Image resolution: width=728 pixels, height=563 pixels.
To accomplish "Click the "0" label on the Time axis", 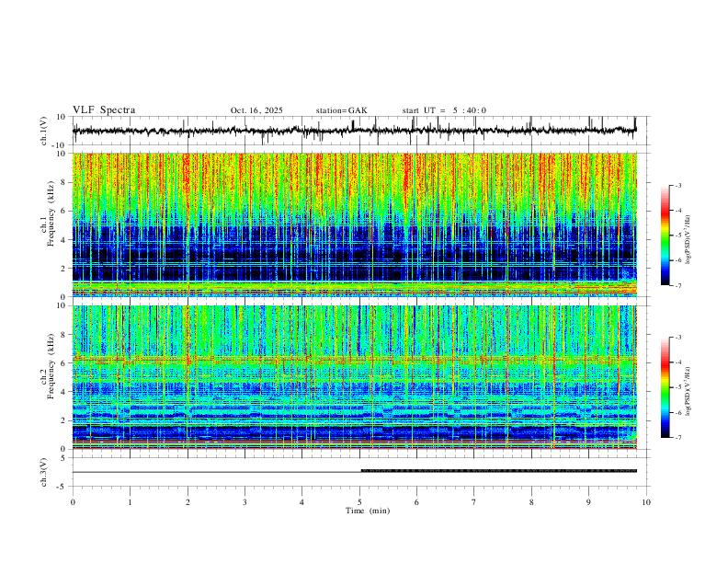I will [73, 502].
